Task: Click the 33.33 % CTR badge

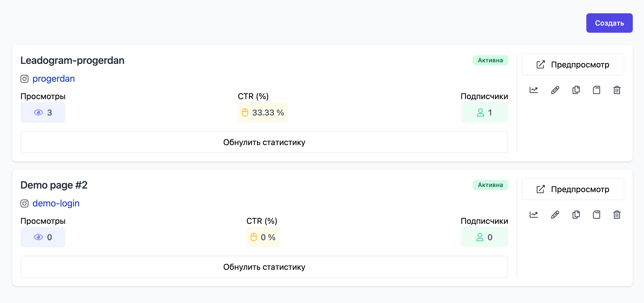Action: [x=263, y=113]
